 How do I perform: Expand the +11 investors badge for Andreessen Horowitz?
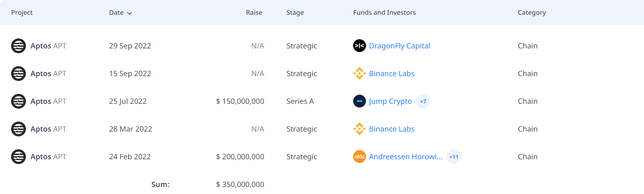[454, 157]
